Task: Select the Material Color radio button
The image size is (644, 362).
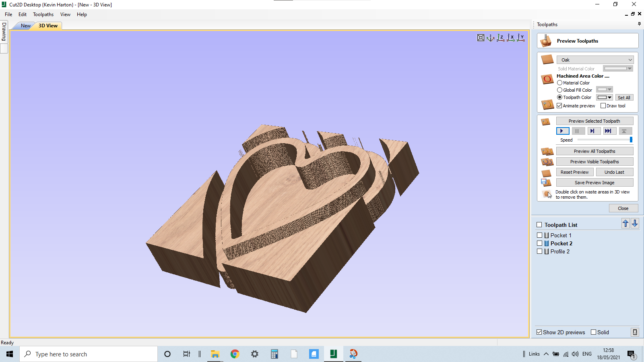Action: click(x=559, y=83)
